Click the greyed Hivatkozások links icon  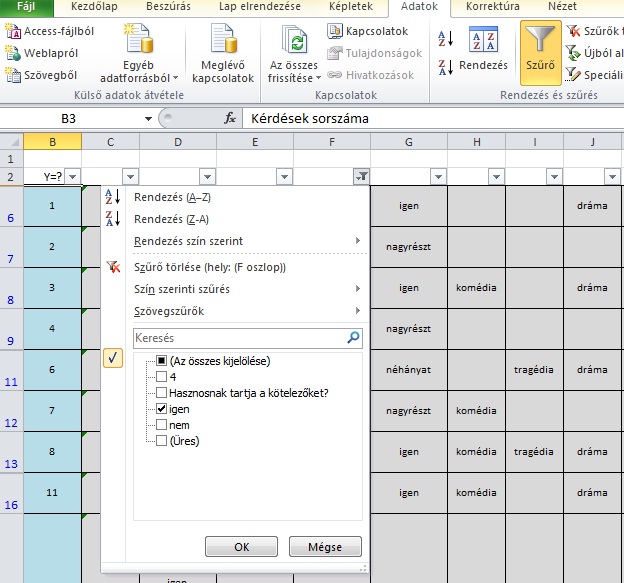point(334,75)
